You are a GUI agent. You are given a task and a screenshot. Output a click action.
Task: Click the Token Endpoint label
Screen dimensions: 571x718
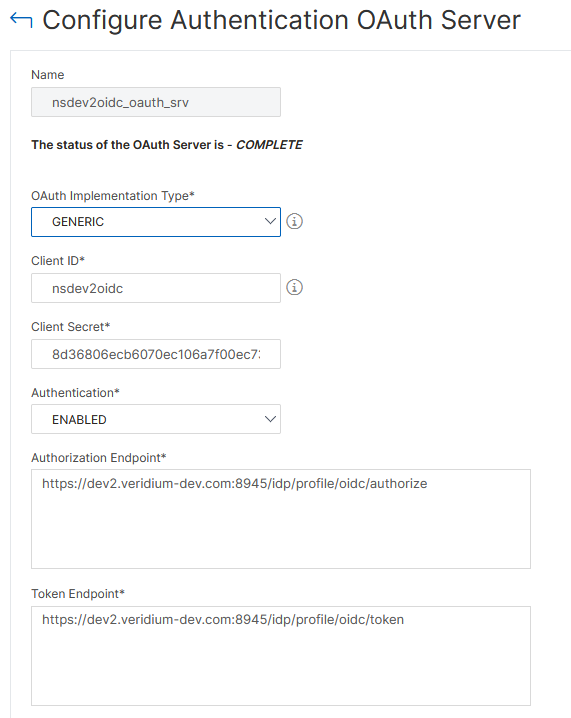point(78,594)
